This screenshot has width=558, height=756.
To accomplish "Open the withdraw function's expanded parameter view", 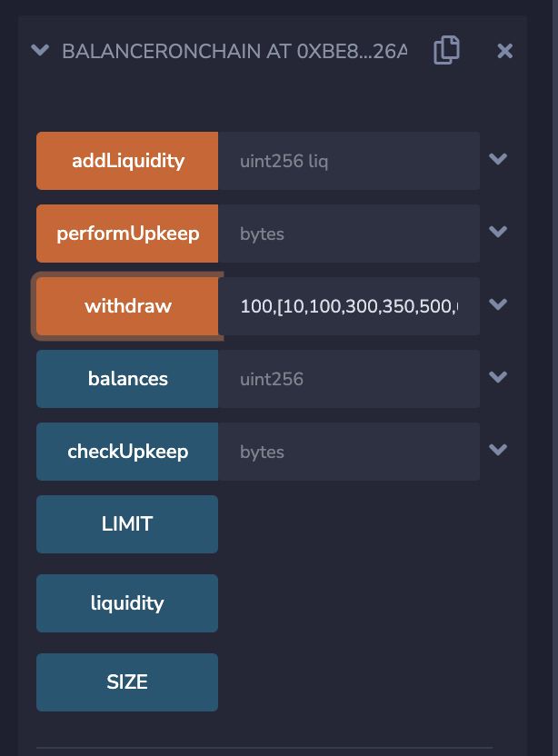I will [x=498, y=305].
